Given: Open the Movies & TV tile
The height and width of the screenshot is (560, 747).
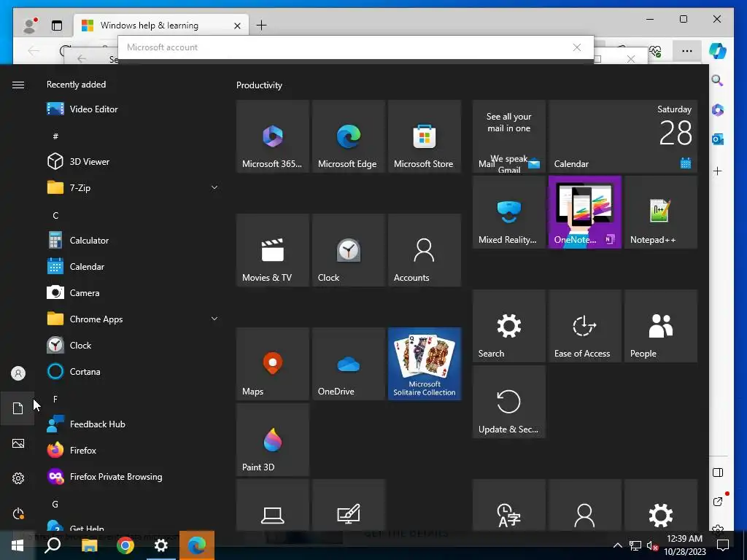Looking at the screenshot, I should pyautogui.click(x=273, y=250).
